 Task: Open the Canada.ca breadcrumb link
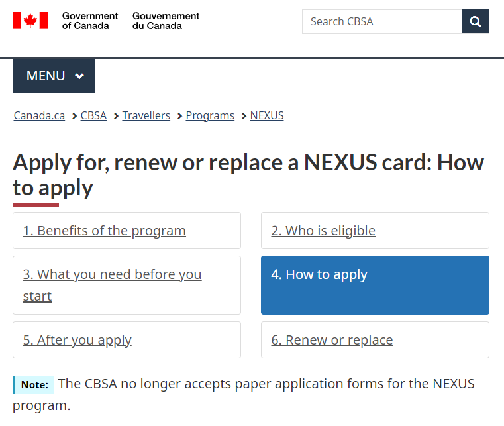coord(39,115)
